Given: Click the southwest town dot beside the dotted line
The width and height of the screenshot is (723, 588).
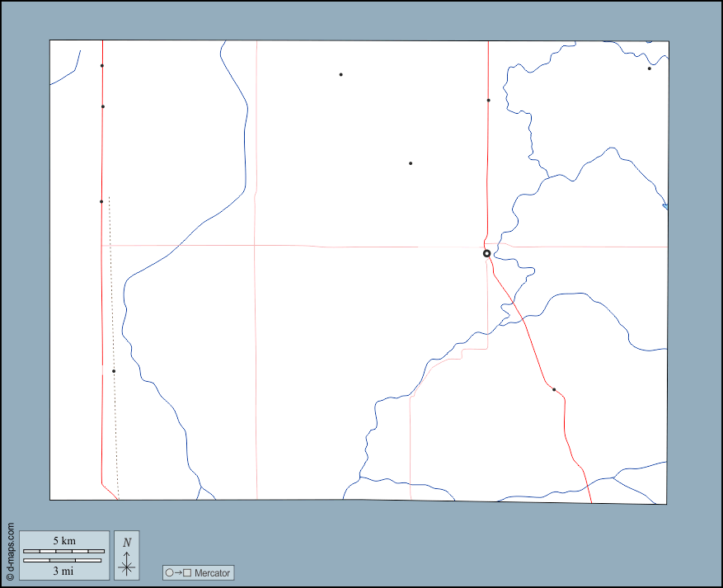Looking at the screenshot, I should (114, 371).
